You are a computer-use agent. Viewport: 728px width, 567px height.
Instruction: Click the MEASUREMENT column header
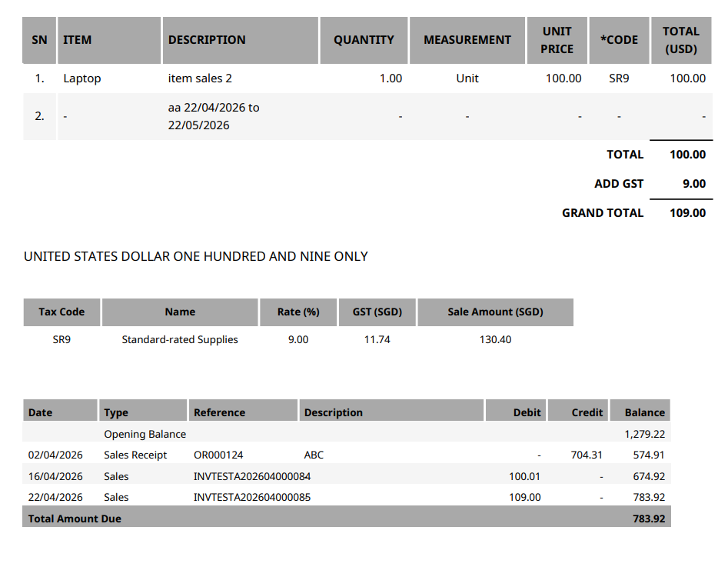(467, 40)
